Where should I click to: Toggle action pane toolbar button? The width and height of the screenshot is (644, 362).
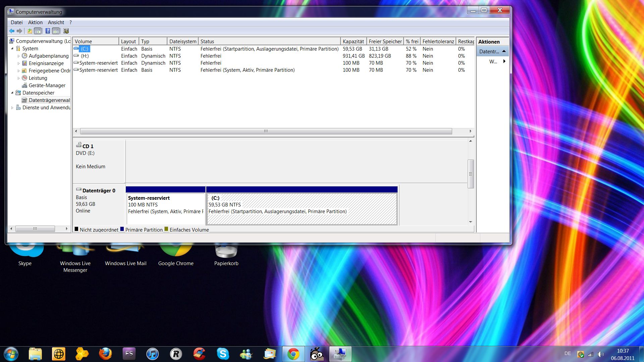[56, 31]
